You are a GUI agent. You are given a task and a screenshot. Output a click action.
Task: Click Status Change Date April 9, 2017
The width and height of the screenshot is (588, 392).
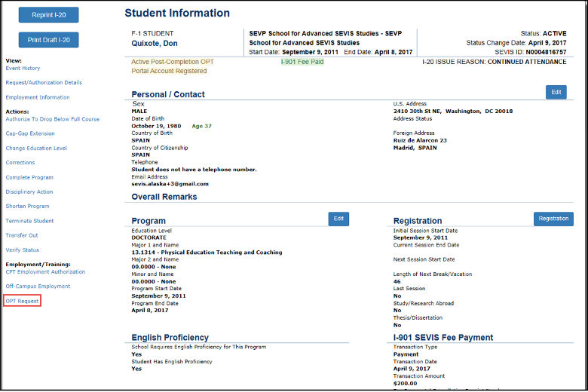coord(516,43)
